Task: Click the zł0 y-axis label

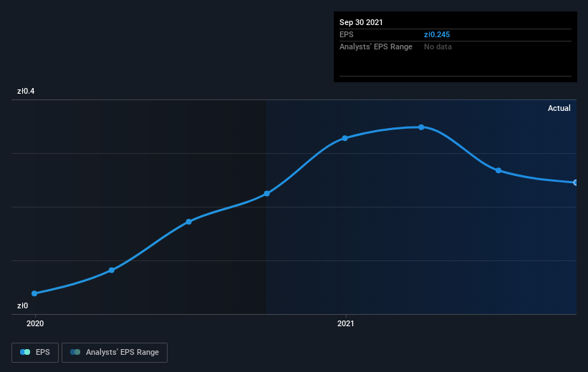Action: 22,305
